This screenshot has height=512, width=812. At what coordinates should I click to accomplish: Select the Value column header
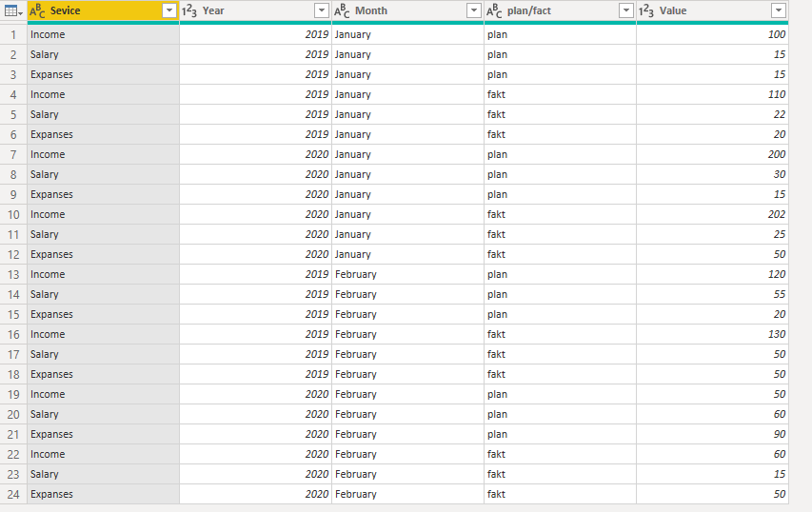tap(712, 10)
